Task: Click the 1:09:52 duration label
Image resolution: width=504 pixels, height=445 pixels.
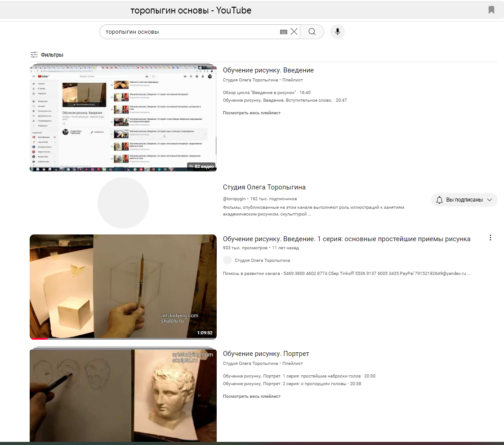Action: [205, 333]
